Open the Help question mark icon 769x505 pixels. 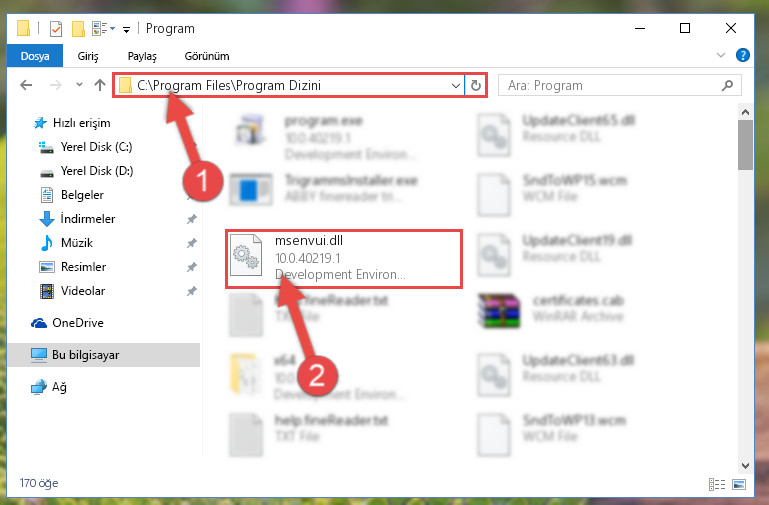[743, 55]
